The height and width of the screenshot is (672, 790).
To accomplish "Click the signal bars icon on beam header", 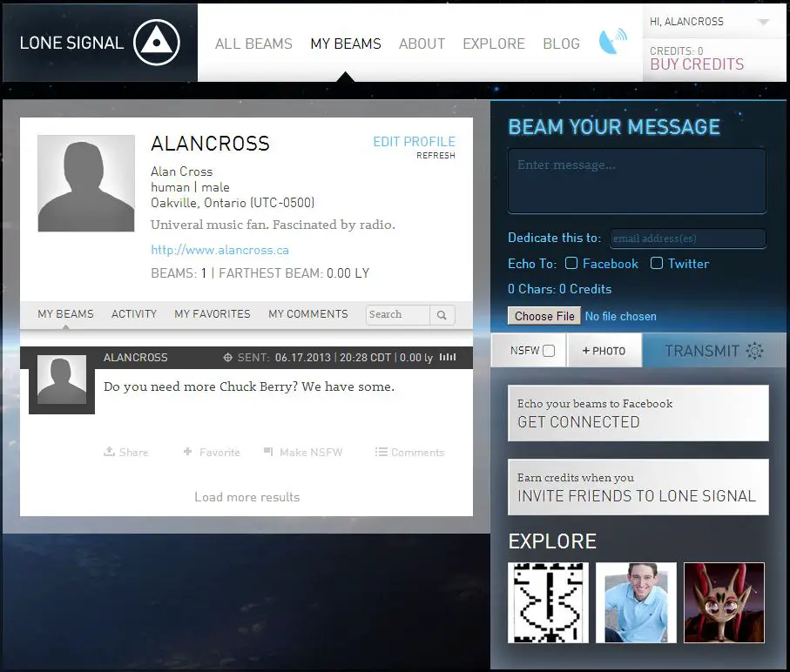I will [448, 357].
